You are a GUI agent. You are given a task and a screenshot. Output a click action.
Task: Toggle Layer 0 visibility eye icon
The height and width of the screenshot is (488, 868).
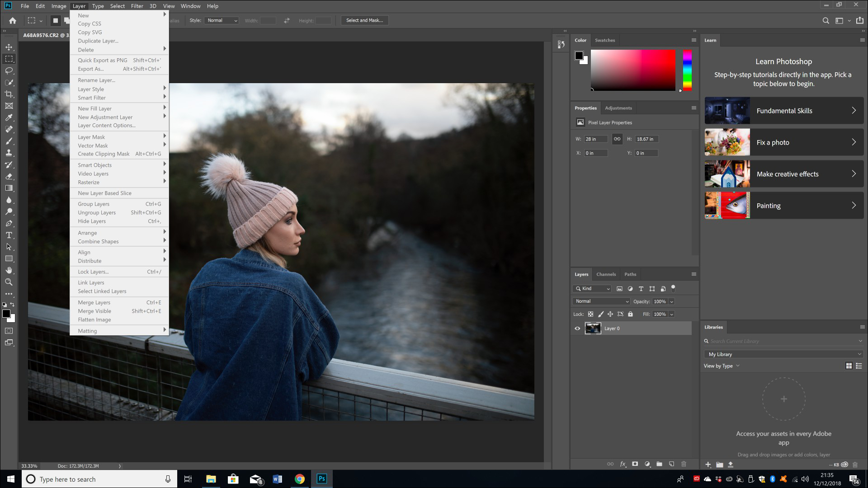[578, 328]
